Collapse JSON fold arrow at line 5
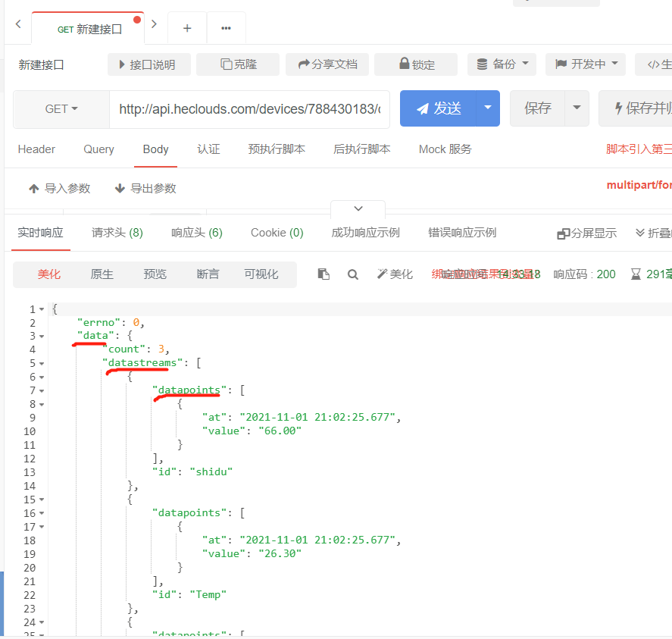Viewport: 672px width, 639px height. click(42, 364)
